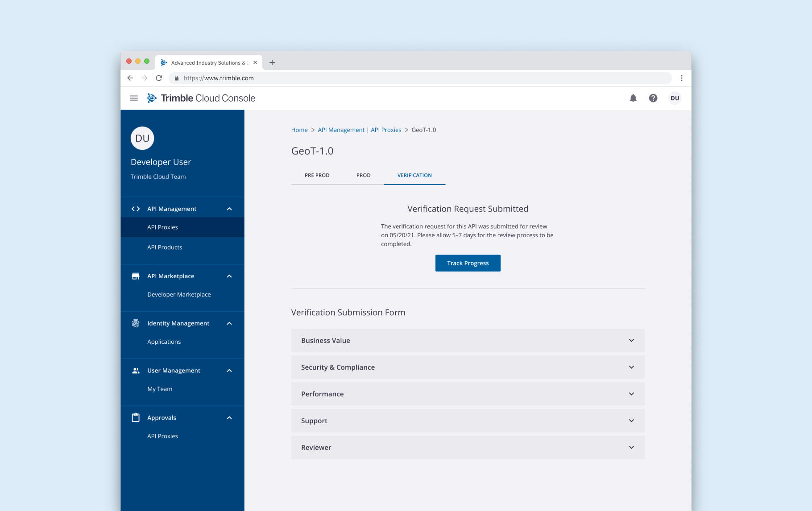Viewport: 812px width, 511px height.
Task: Open API Products in the sidebar
Action: [165, 247]
